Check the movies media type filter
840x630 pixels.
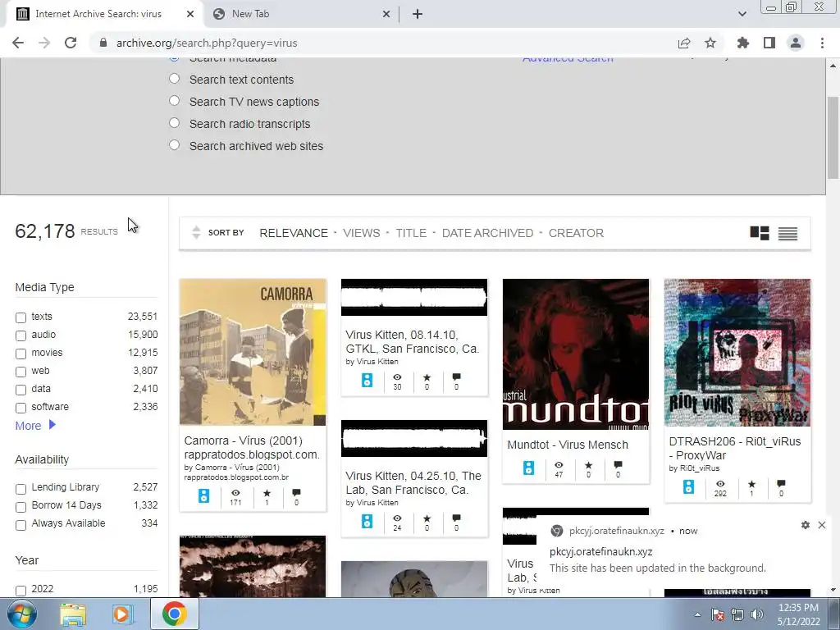[21, 354]
